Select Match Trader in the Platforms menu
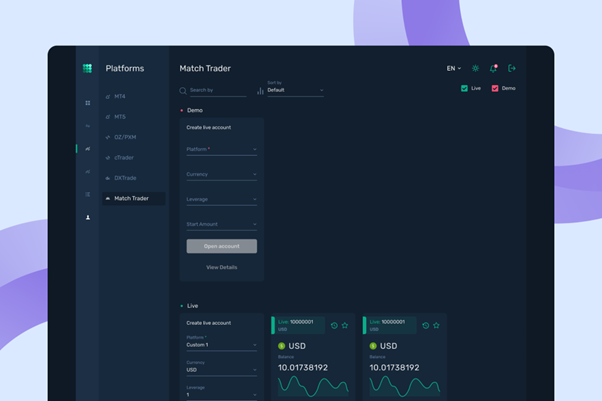The height and width of the screenshot is (401, 602). pyautogui.click(x=134, y=199)
